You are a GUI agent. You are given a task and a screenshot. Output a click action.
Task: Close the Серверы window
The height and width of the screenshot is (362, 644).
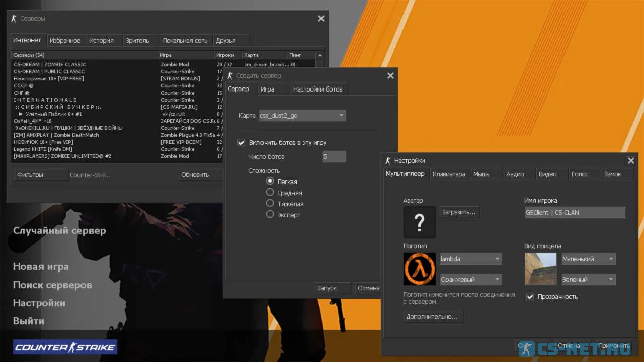321,19
